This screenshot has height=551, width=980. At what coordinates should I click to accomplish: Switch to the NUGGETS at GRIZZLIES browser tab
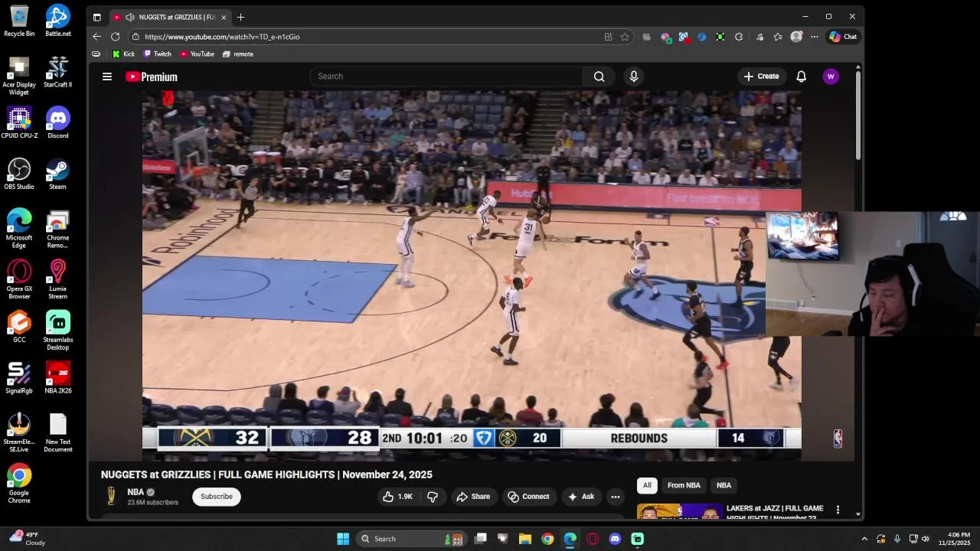170,17
